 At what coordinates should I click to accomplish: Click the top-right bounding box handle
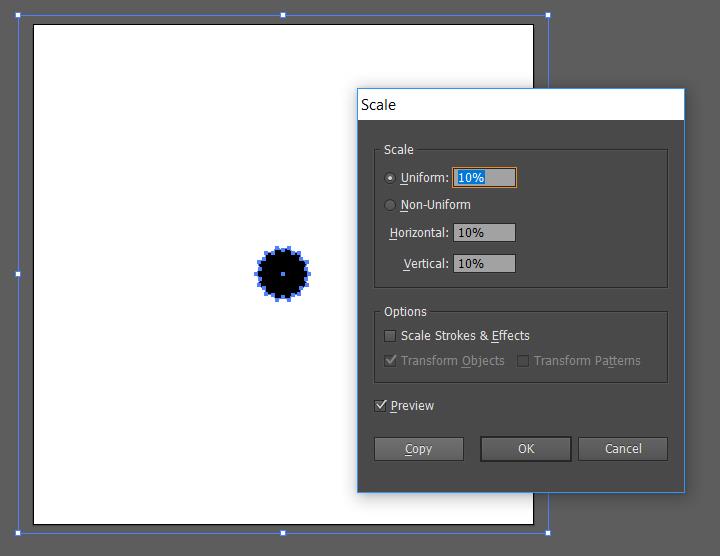coord(548,15)
